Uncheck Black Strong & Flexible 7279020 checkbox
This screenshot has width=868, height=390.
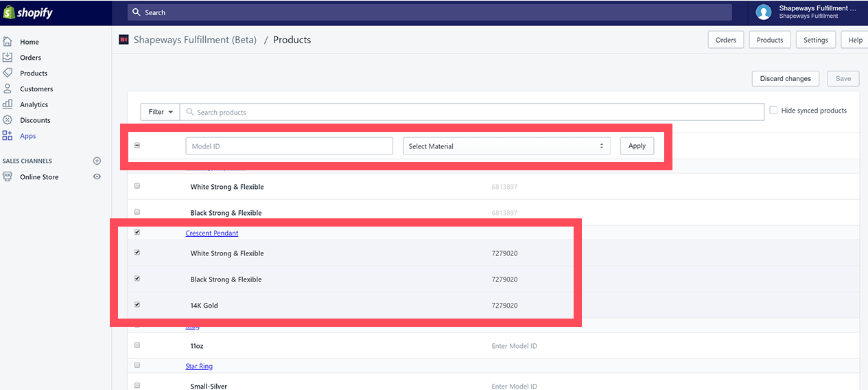point(137,279)
